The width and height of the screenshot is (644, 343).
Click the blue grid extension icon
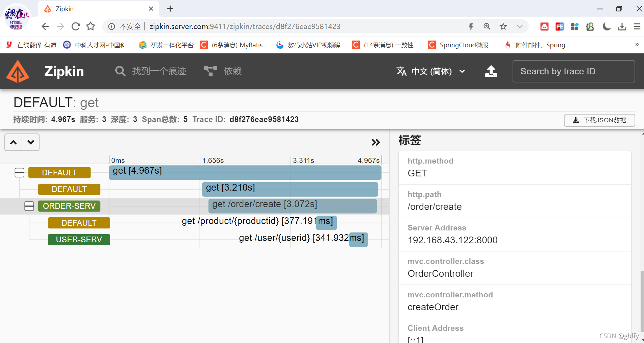tap(575, 26)
